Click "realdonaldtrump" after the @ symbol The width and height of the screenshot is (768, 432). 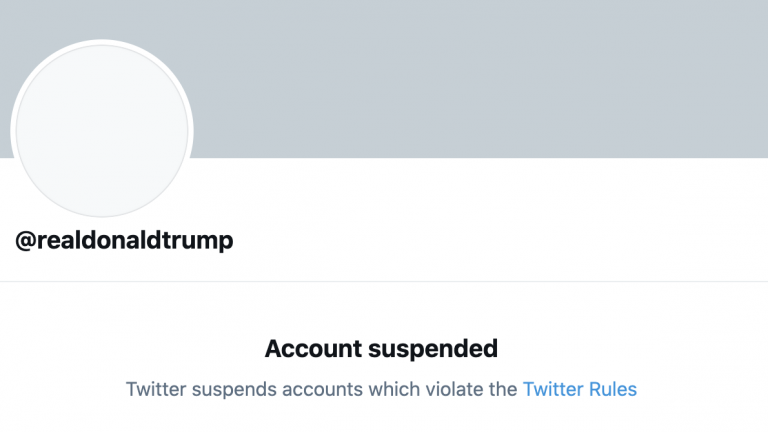pos(135,241)
